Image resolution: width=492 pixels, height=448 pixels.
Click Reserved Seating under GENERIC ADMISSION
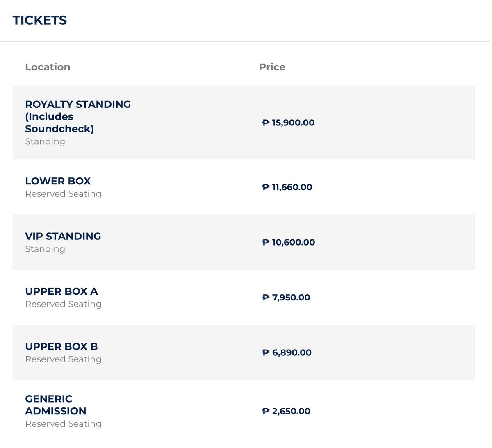tap(63, 424)
